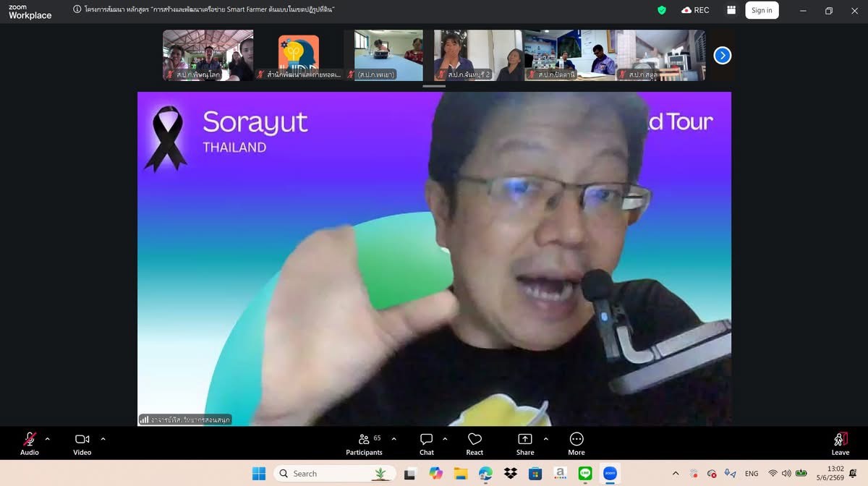Screen dimensions: 868x486
Task: Open the More options menu
Action: coord(576,443)
